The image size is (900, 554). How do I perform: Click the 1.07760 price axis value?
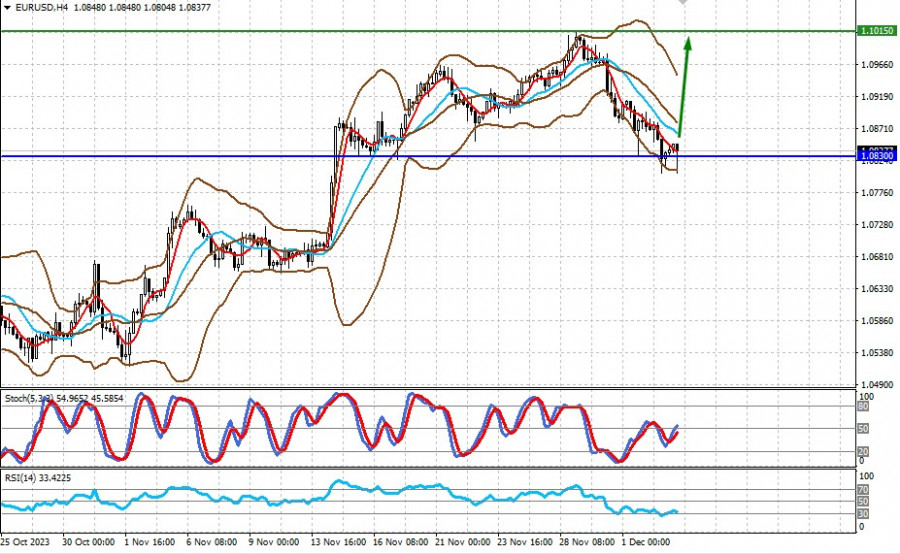click(x=878, y=193)
